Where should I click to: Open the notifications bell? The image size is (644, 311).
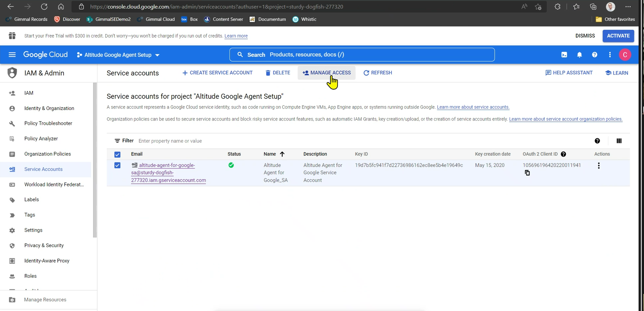coord(579,55)
